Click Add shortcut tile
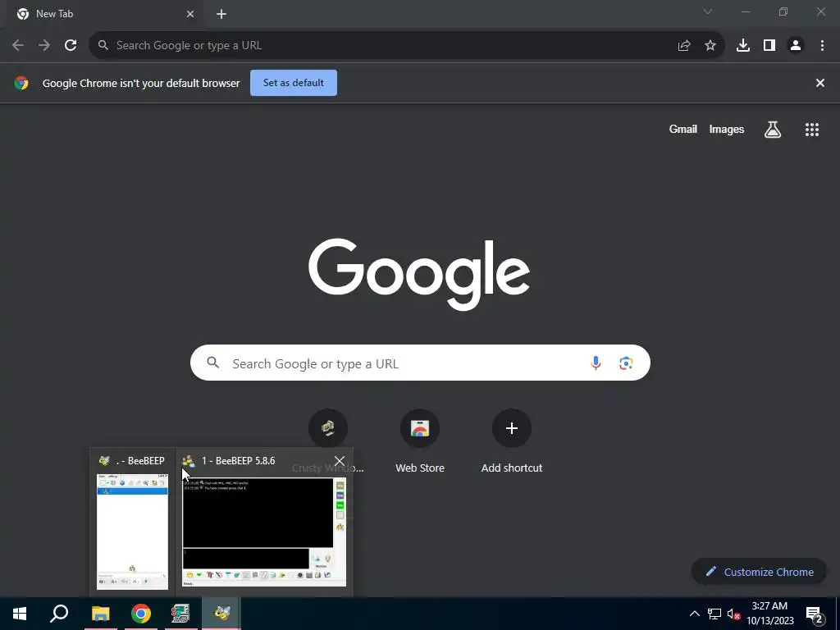 pyautogui.click(x=512, y=442)
